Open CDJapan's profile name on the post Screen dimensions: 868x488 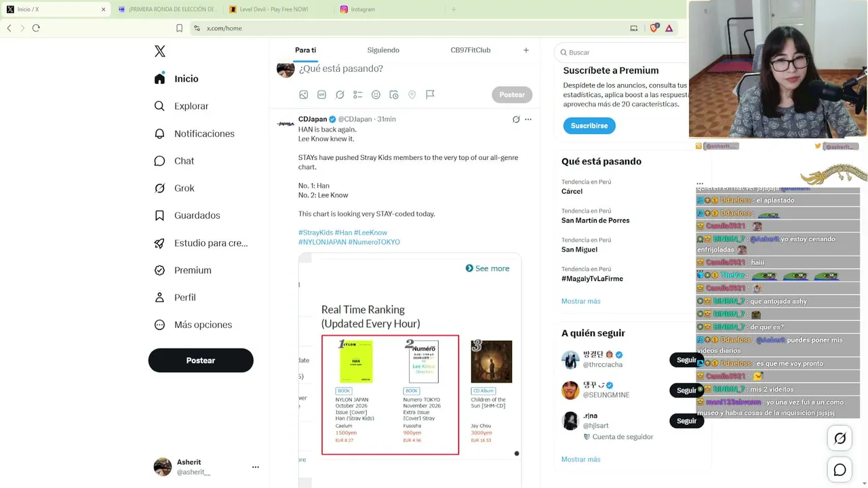pyautogui.click(x=313, y=119)
